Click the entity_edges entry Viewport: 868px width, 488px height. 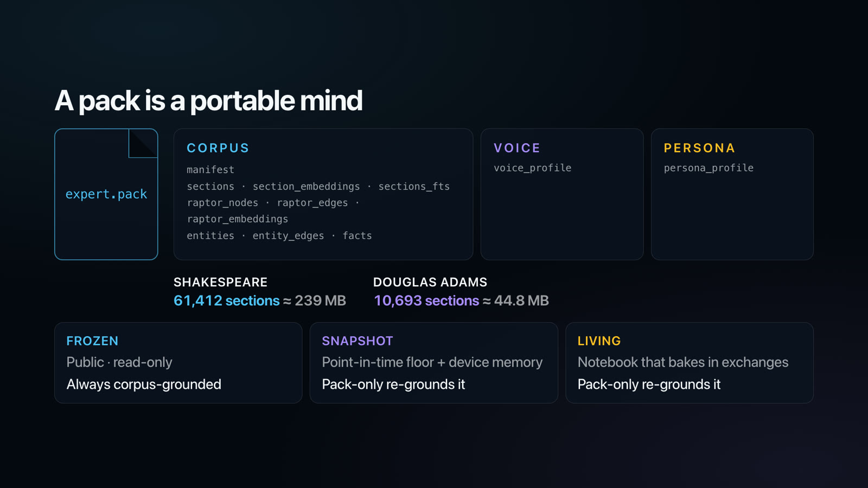coord(288,236)
